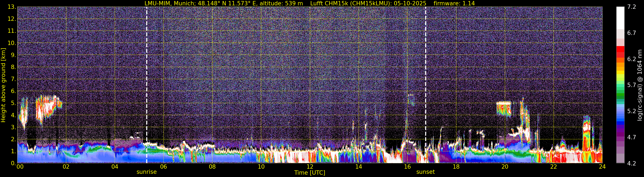This screenshot has height=177, width=644.
Task: Click the height axis tick '6.'
Action: pos(13,91)
